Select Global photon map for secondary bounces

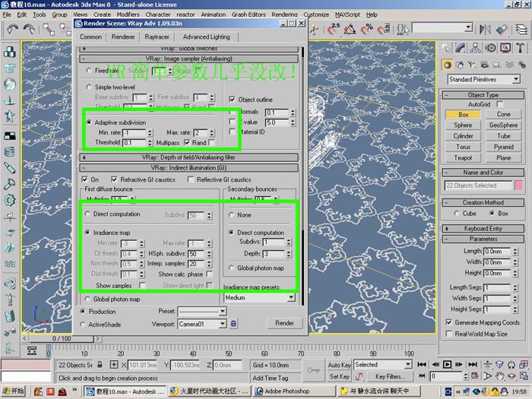[x=231, y=268]
